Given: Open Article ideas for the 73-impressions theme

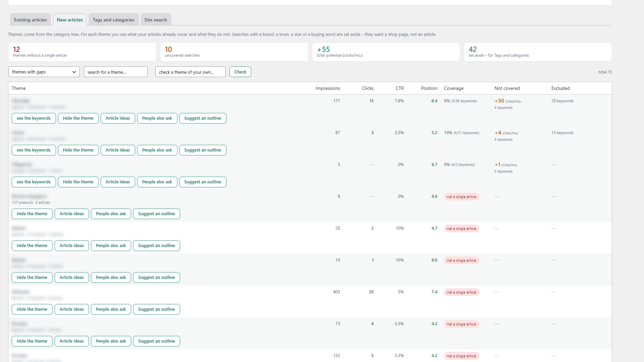Looking at the screenshot, I should (72, 341).
